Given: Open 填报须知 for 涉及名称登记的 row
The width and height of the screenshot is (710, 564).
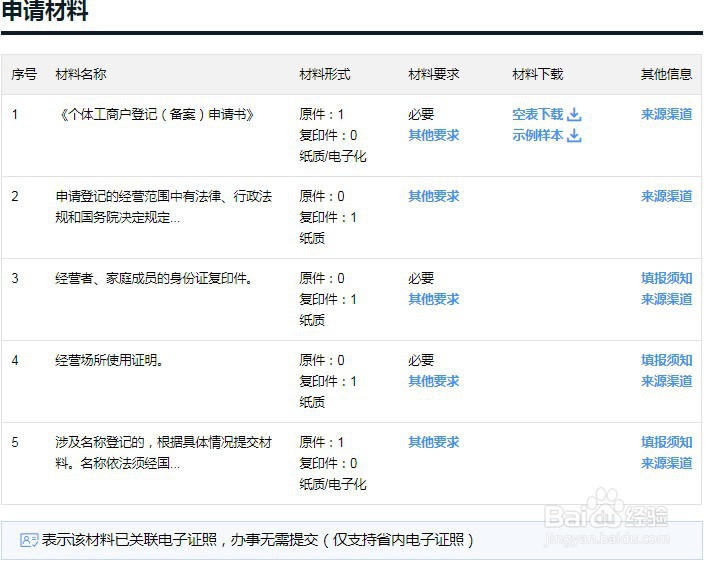Looking at the screenshot, I should click(x=667, y=442).
